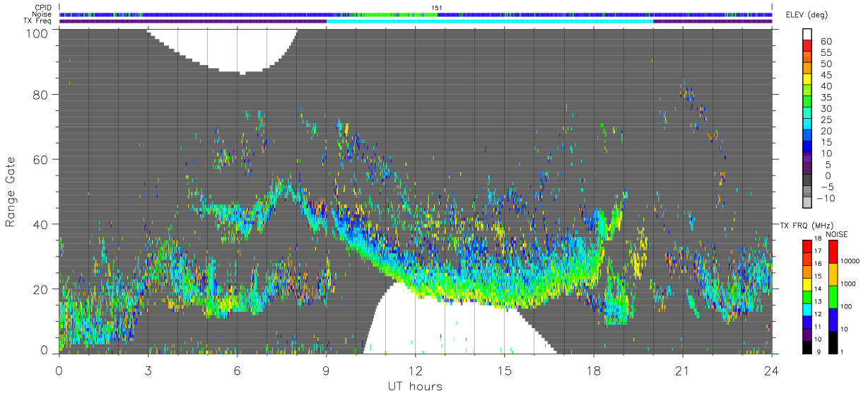The height and width of the screenshot is (401, 868).
Task: Click the 100 tick label on Range Gate axis
Action: pos(38,33)
